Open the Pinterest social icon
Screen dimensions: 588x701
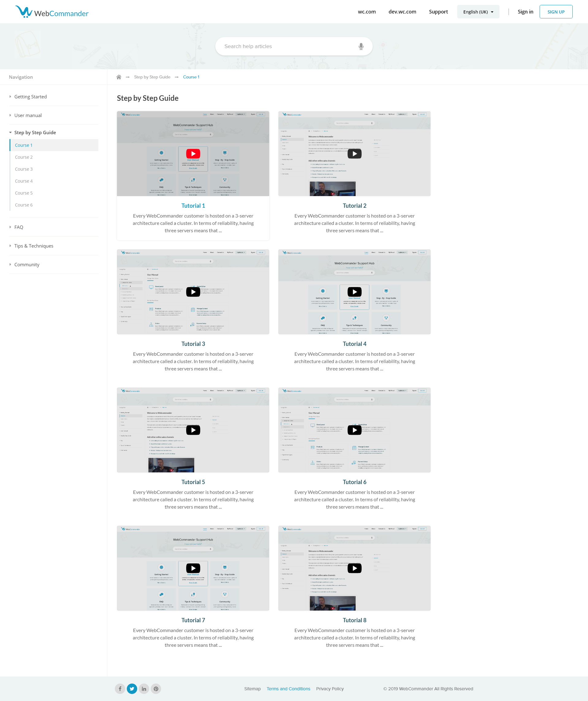[x=156, y=689]
